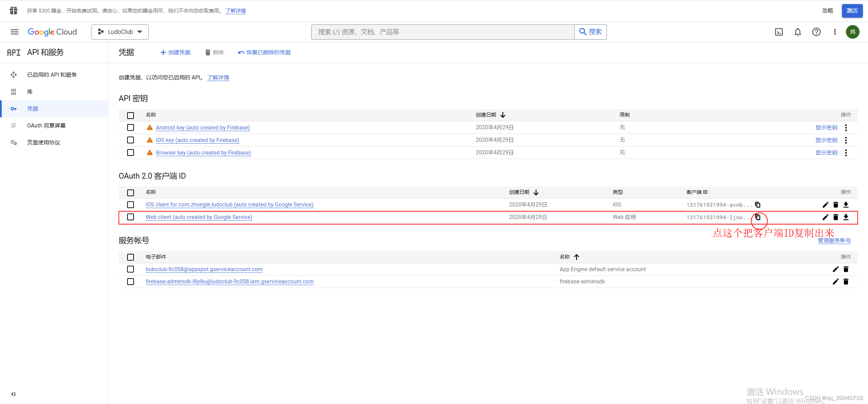The width and height of the screenshot is (868, 404).
Task: Delete the iOS OAuth client
Action: tap(836, 205)
